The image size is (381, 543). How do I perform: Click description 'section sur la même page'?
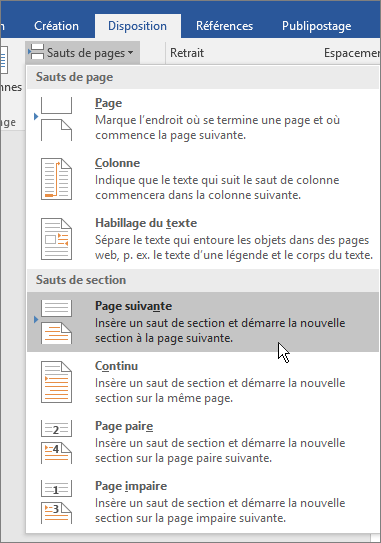click(164, 398)
